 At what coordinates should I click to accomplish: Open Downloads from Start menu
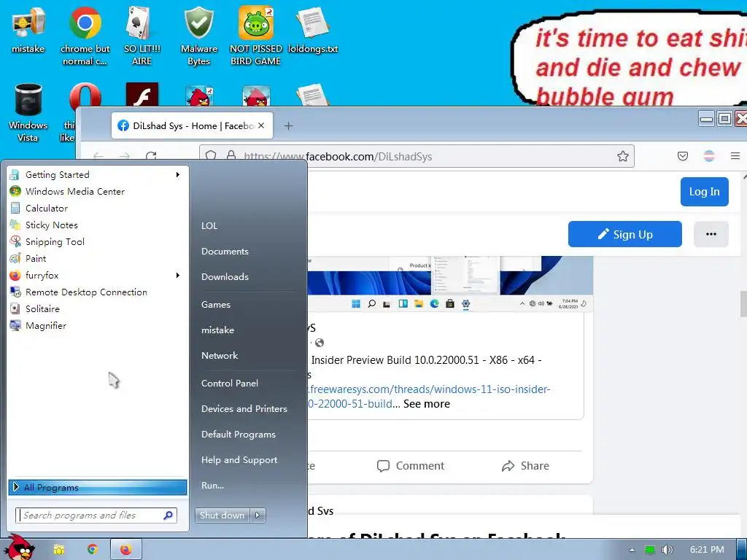coord(225,276)
